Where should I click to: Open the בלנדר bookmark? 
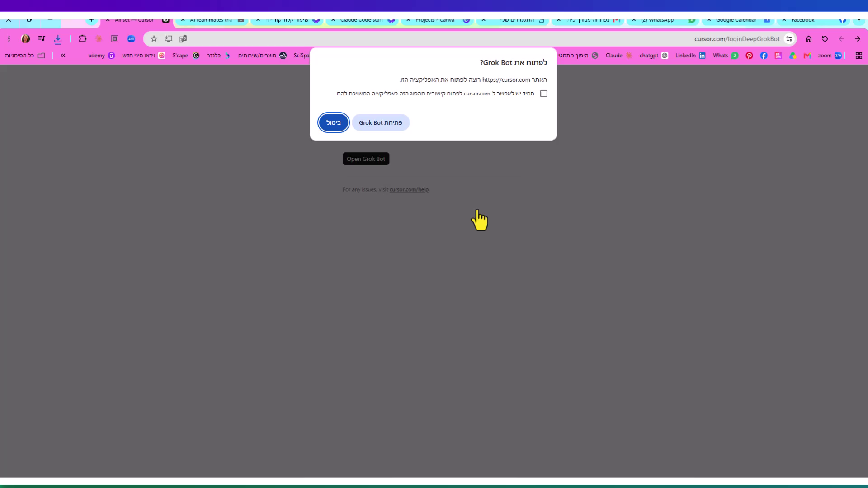point(218,56)
